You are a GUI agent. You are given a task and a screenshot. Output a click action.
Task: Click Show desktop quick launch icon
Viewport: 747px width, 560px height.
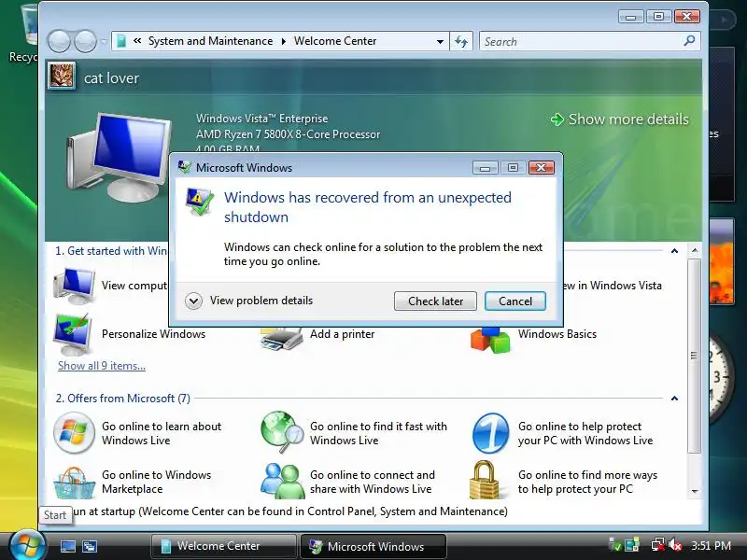coord(67,546)
